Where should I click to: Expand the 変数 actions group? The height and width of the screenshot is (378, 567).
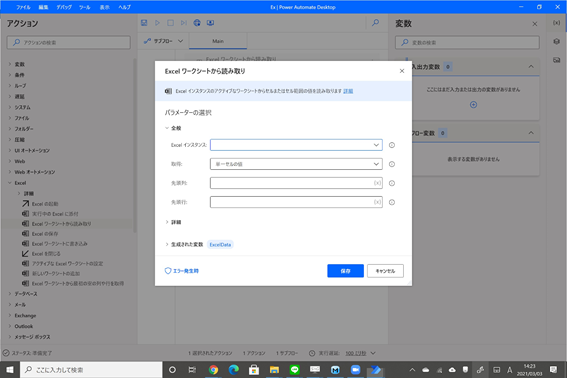coord(10,64)
